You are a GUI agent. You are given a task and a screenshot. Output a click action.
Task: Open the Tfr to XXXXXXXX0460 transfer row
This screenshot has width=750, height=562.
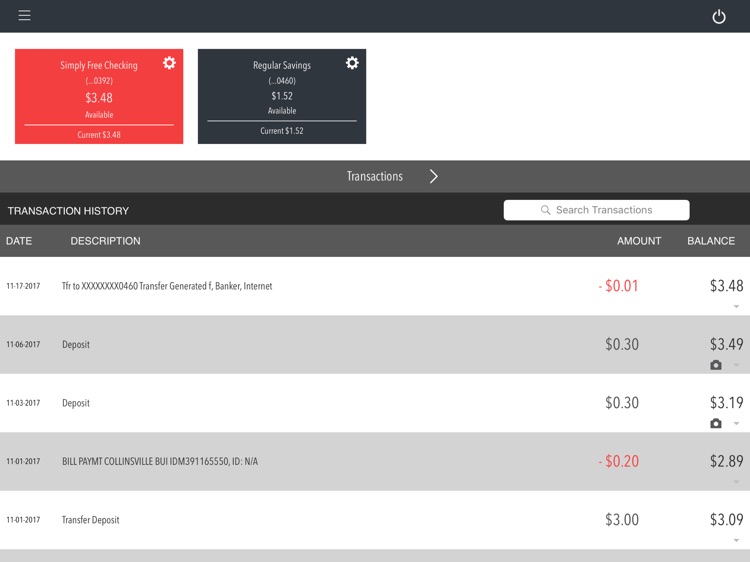point(375,286)
